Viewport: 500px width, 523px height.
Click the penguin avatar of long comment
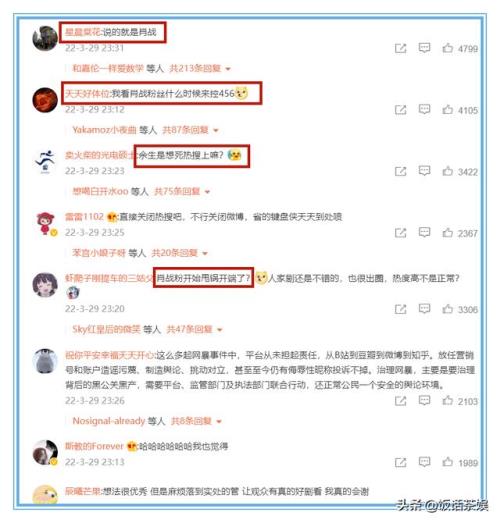pyautogui.click(x=45, y=361)
